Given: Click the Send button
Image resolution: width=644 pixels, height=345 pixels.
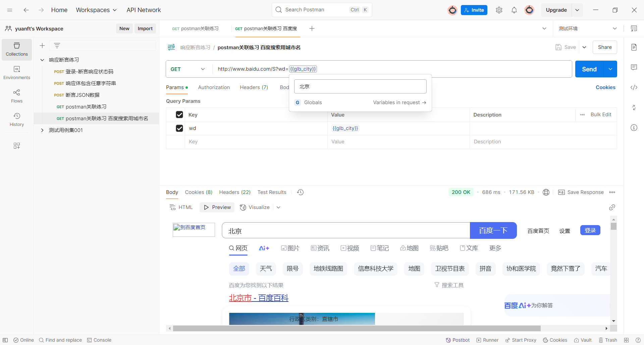Looking at the screenshot, I should point(589,69).
